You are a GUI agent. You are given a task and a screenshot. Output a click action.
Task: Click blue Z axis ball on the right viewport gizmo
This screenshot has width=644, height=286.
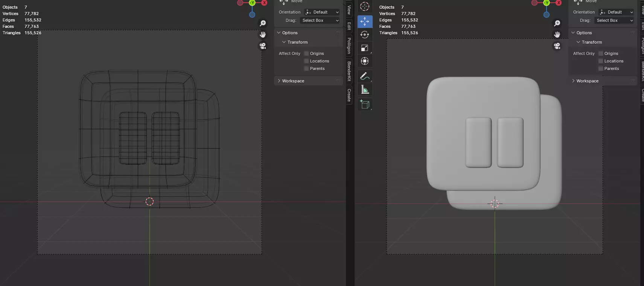547,15
